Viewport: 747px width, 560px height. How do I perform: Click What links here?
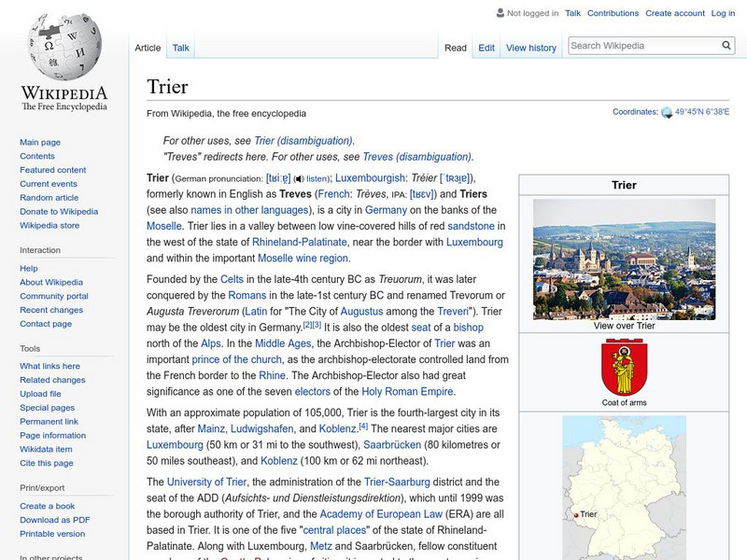click(x=49, y=366)
